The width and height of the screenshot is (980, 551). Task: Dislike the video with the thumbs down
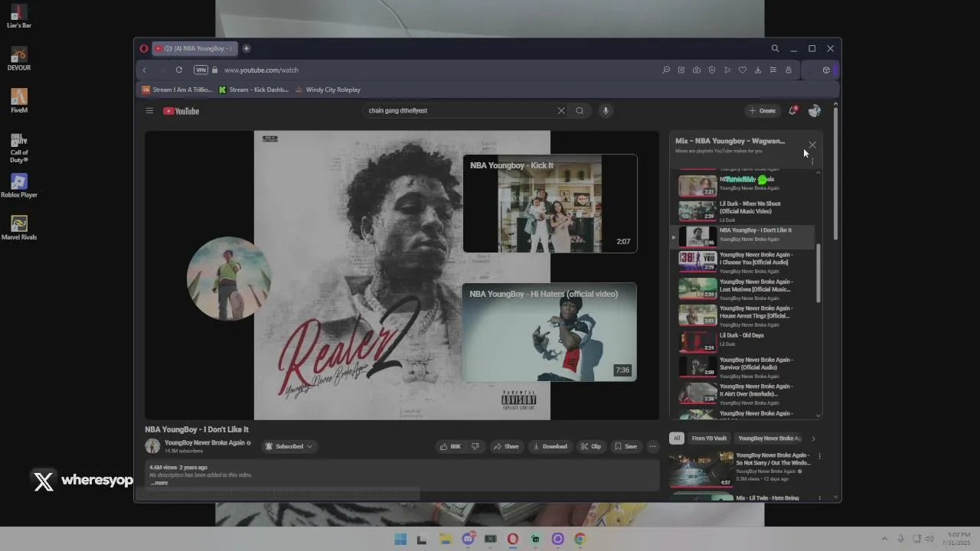click(x=475, y=446)
